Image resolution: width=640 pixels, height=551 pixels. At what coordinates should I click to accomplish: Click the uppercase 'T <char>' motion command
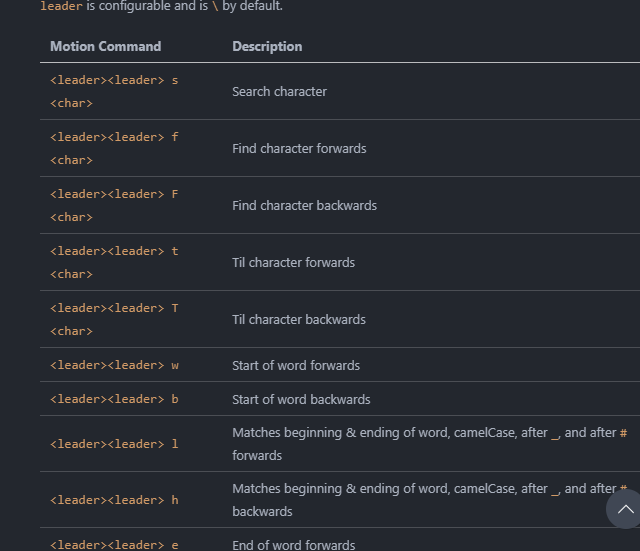(114, 319)
